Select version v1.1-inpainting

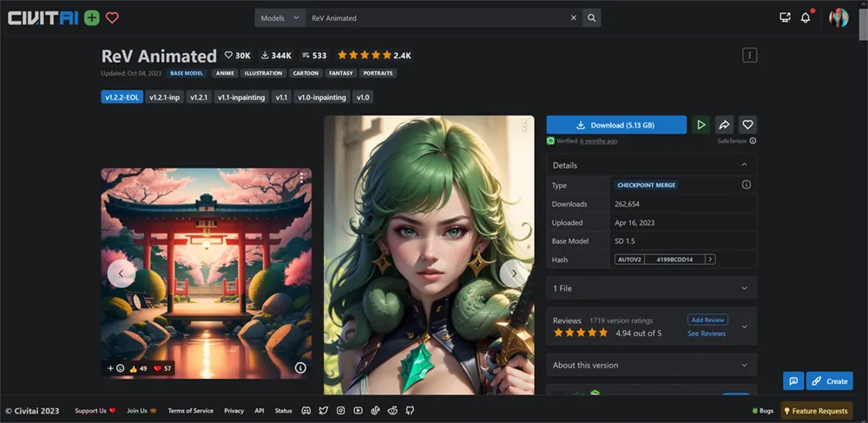[241, 97]
